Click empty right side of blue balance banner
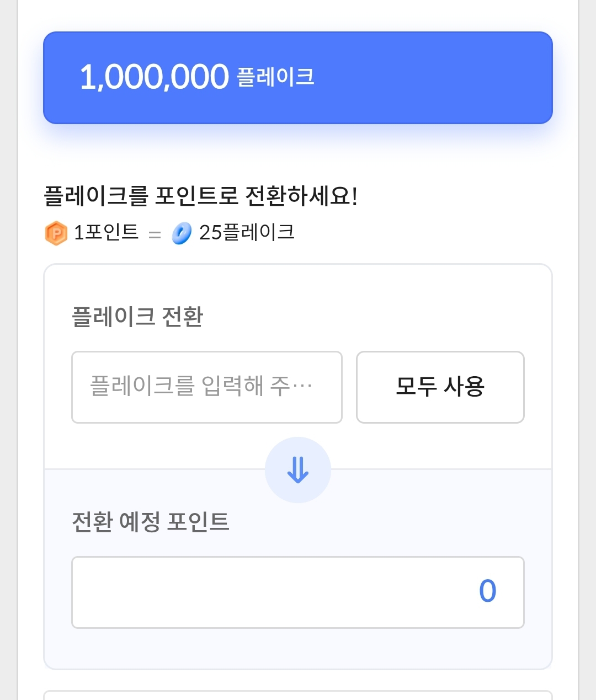Screen dimensions: 596x700 441,77
